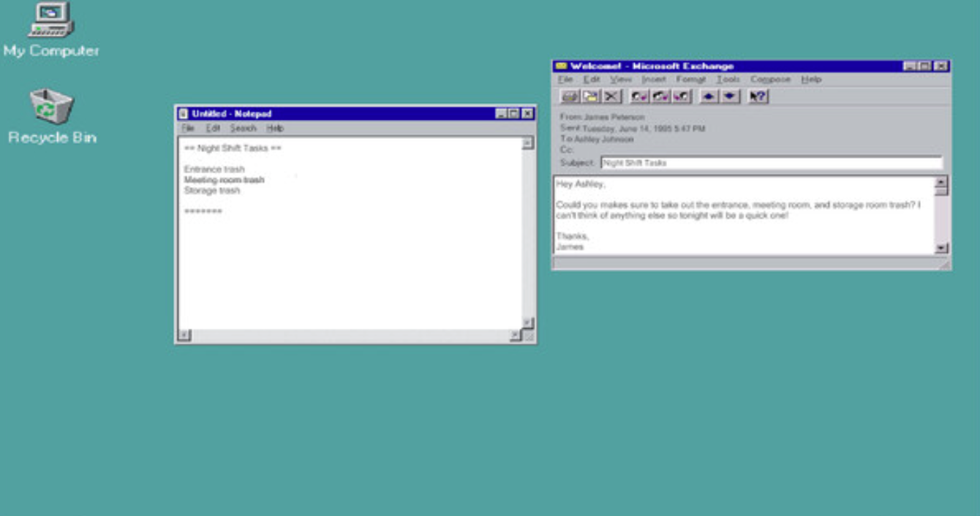Maximize the Notepad window
Viewport: 980px width, 516px height.
[x=513, y=113]
